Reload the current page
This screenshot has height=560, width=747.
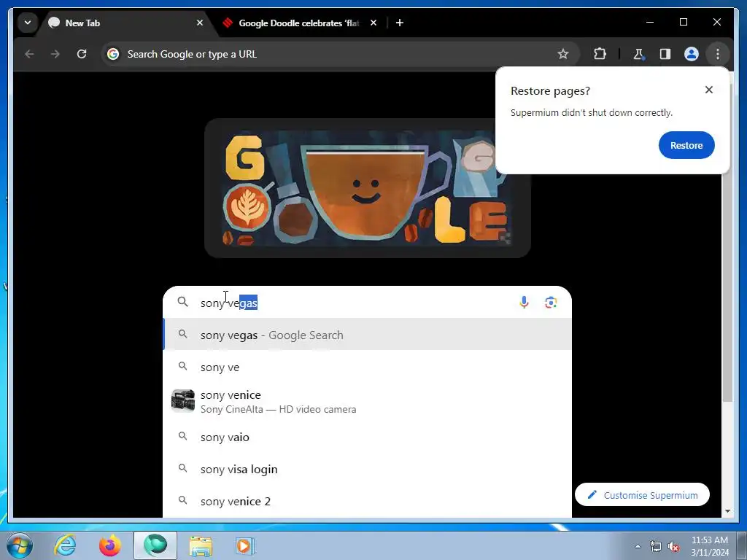click(x=82, y=54)
